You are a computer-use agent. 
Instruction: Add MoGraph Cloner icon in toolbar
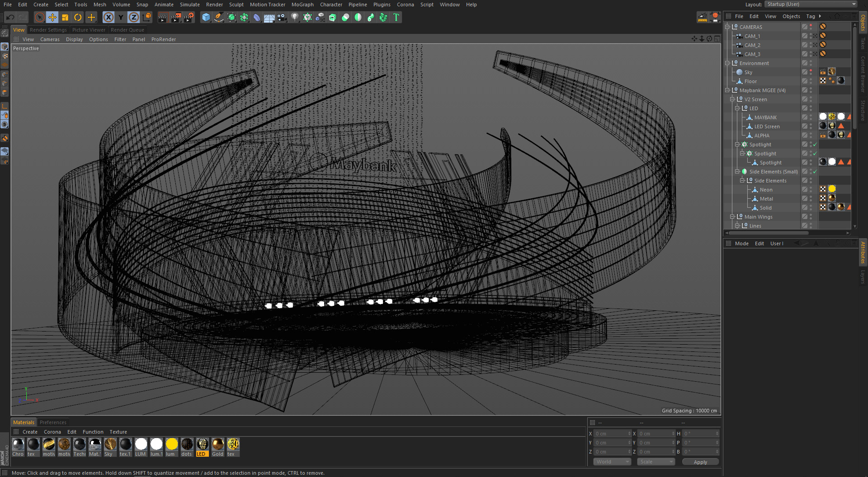click(307, 17)
